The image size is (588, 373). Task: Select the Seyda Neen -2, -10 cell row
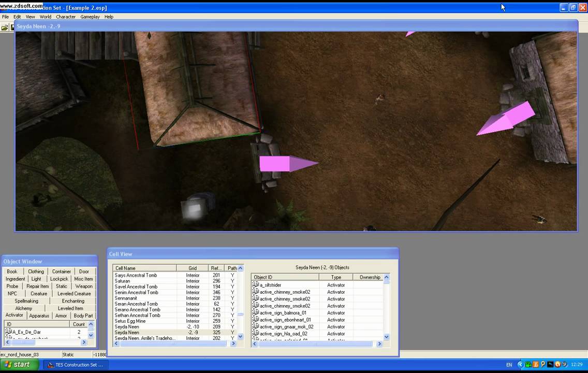click(x=175, y=326)
